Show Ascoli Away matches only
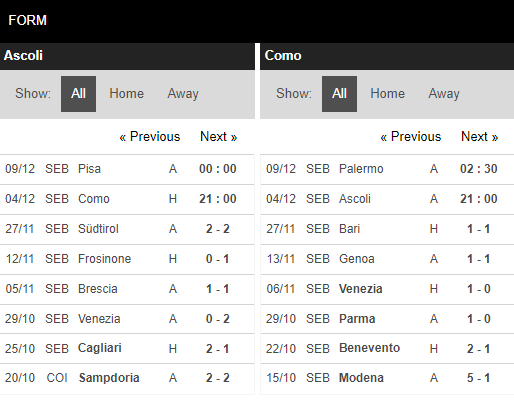514x413 pixels. [183, 94]
